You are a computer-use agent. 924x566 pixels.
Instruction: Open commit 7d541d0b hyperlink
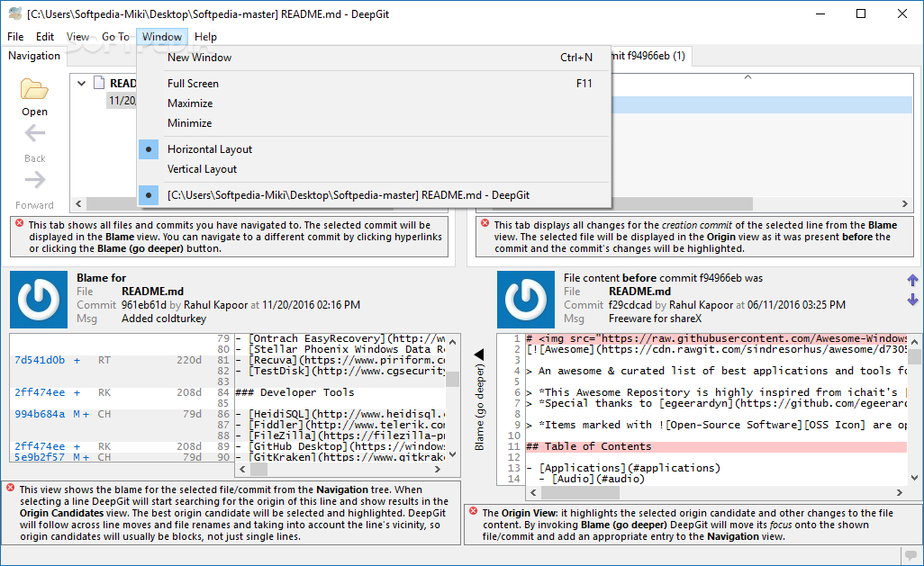click(40, 360)
